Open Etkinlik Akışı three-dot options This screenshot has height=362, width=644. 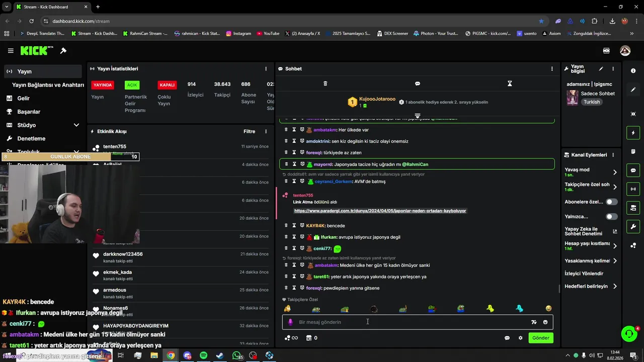pos(266,131)
